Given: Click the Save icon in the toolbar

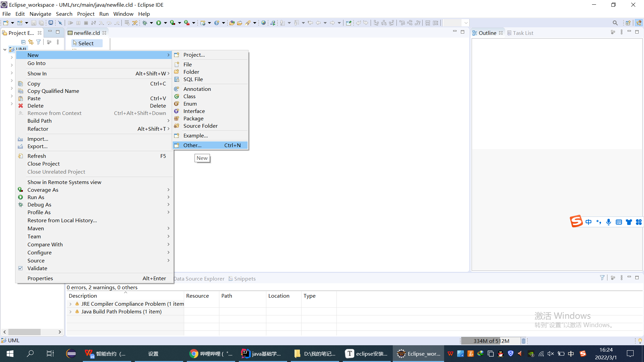Looking at the screenshot, I should click(34, 23).
